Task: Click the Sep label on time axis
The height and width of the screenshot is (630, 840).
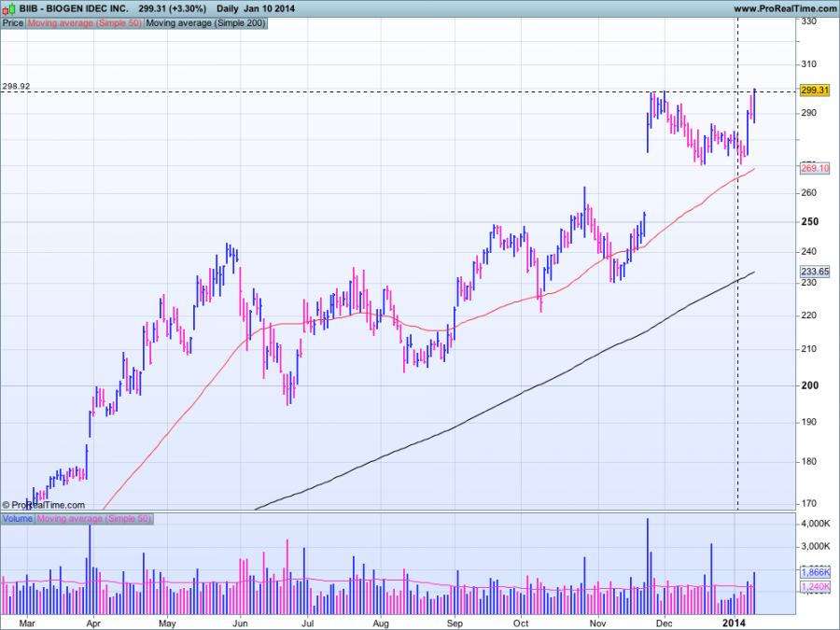Action: pyautogui.click(x=455, y=623)
